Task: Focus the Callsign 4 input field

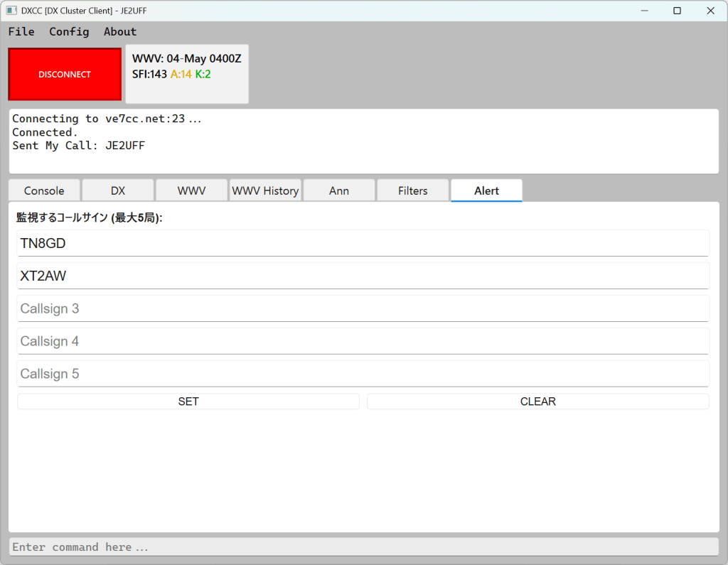Action: (x=363, y=340)
